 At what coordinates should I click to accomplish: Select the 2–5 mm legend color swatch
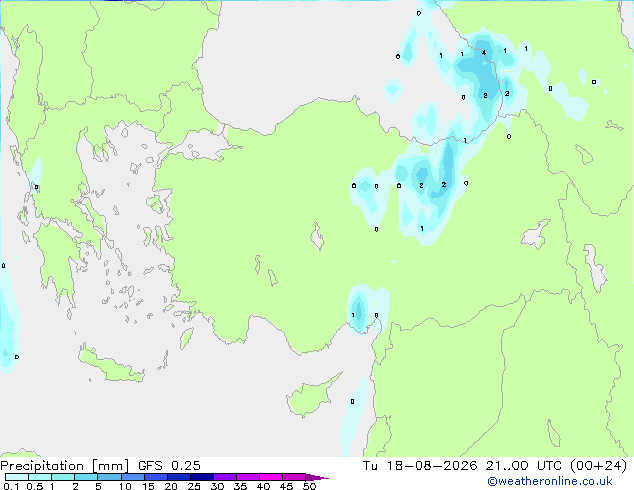[86, 477]
